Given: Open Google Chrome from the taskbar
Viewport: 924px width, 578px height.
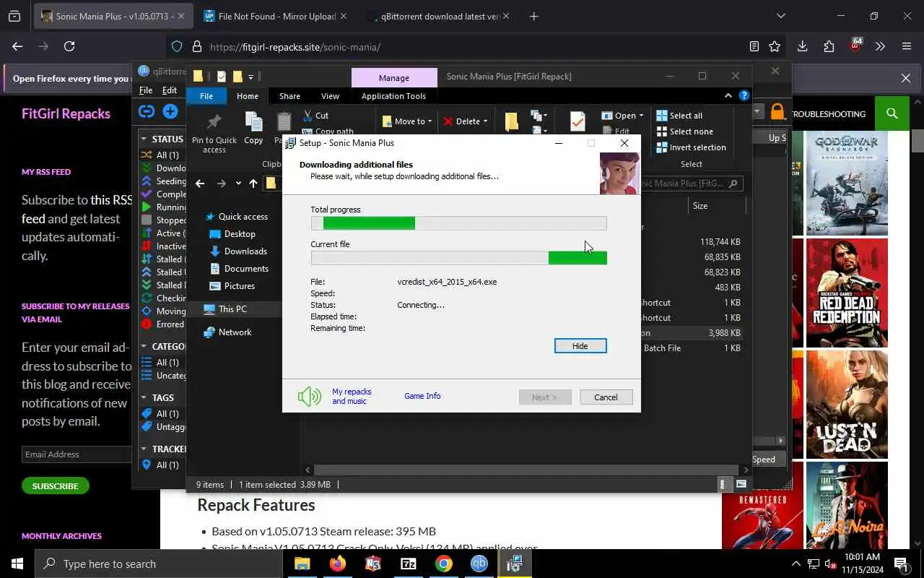Looking at the screenshot, I should 443,564.
